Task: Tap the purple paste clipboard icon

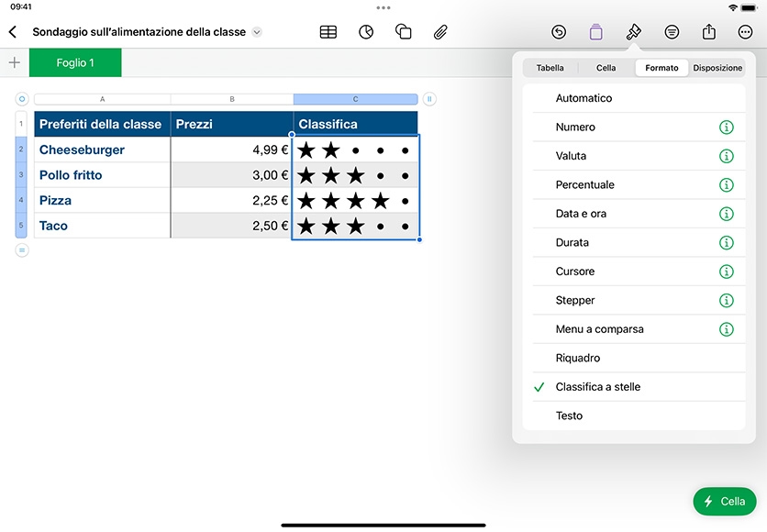Action: click(595, 32)
